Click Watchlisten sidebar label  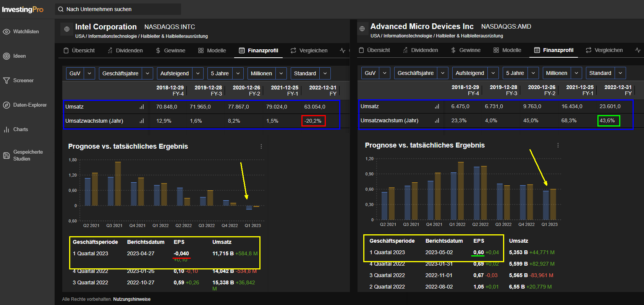click(x=26, y=32)
